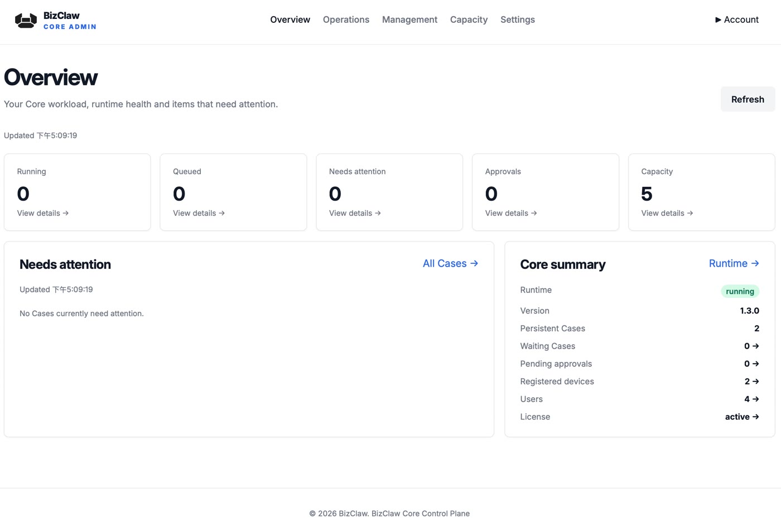Click the Overview page heading
The width and height of the screenshot is (781, 532).
51,78
